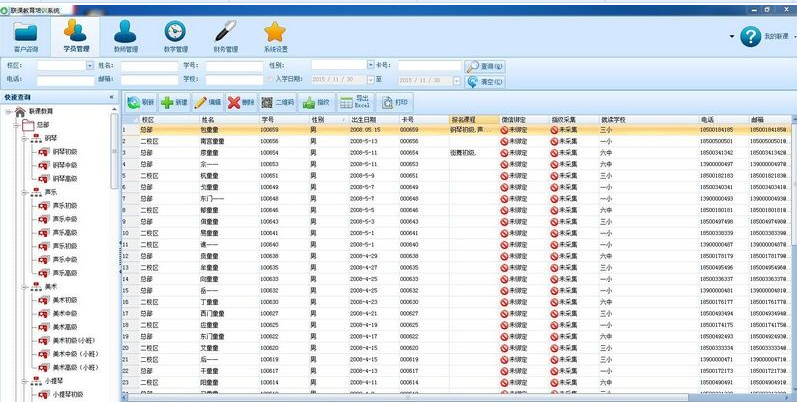Open the arrow menu beside the help icon
The image size is (797, 402).
coord(732,36)
